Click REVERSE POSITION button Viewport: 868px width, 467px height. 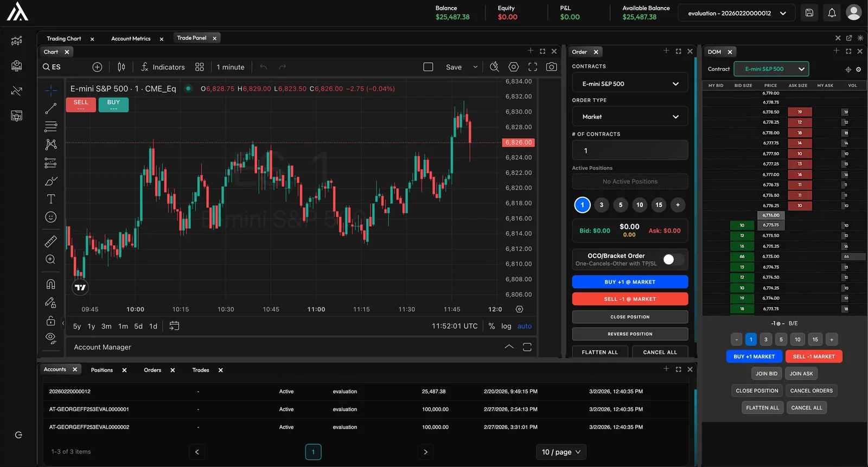[x=630, y=334]
